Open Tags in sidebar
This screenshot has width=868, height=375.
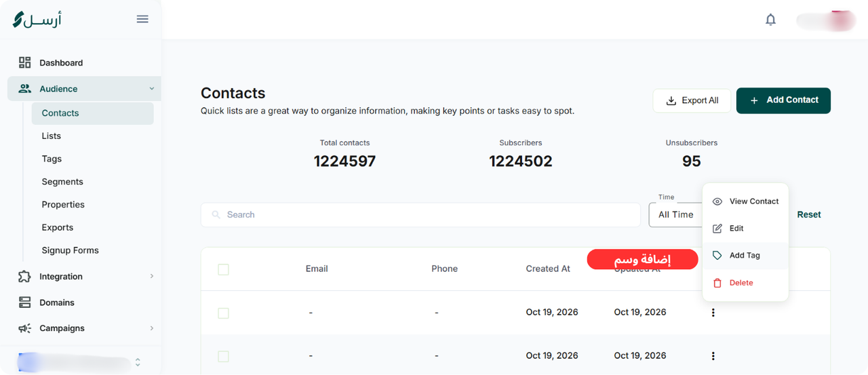tap(52, 159)
